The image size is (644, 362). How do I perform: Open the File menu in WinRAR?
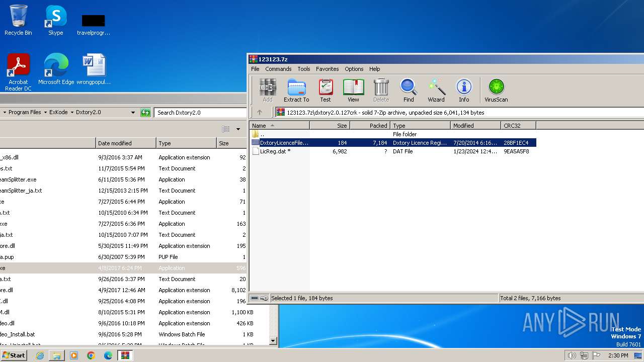coord(255,69)
